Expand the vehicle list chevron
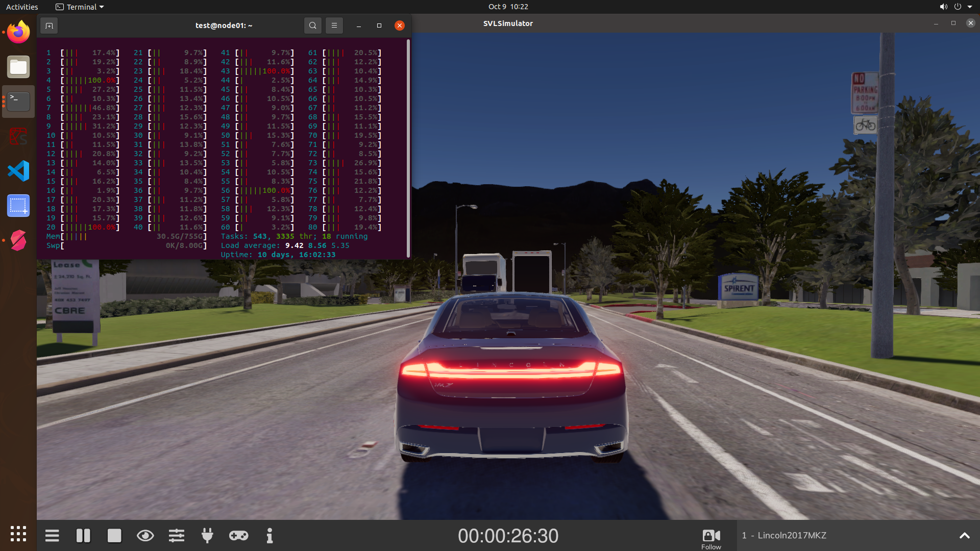Viewport: 980px width, 551px height. [x=965, y=535]
